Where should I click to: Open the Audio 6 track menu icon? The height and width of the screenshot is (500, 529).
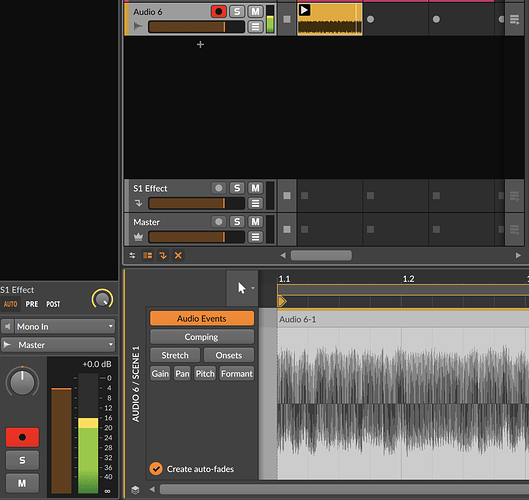coord(255,26)
